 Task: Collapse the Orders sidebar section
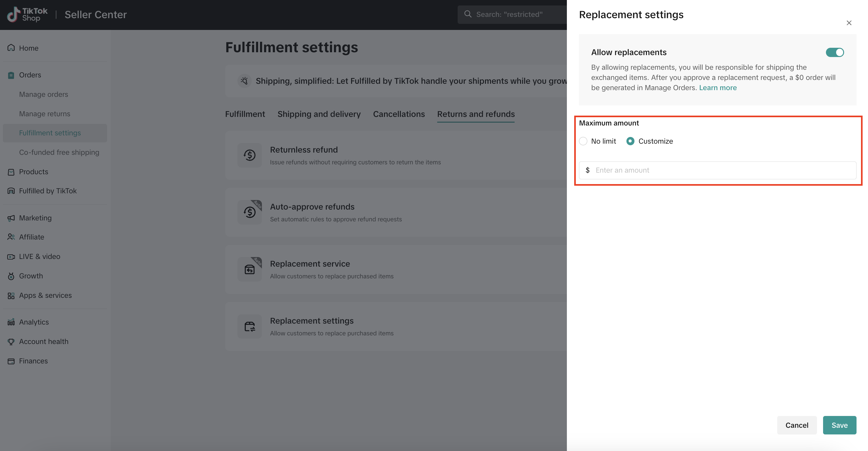pos(30,75)
